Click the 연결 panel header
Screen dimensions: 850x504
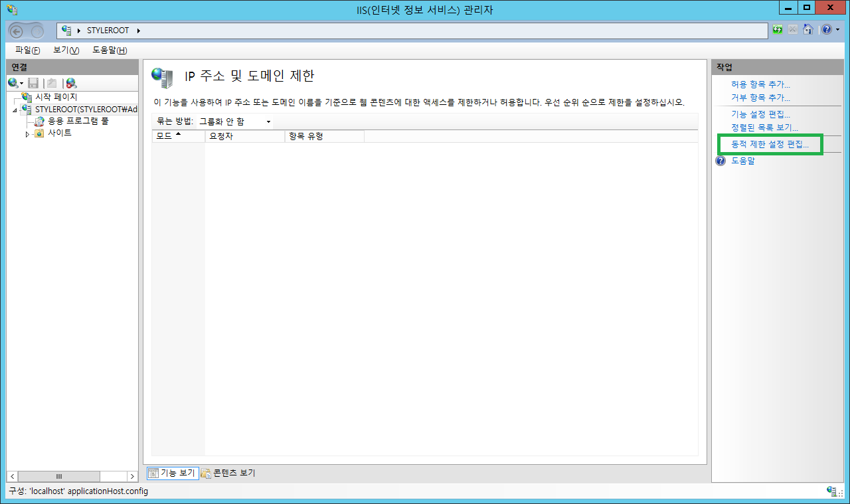(72, 66)
